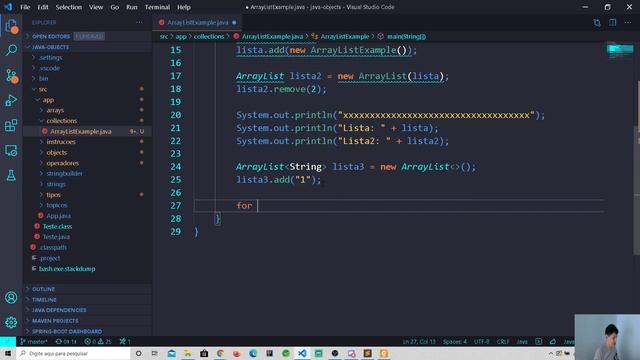The image size is (640, 360).
Task: Expand the .vscode folder
Action: pos(88,68)
